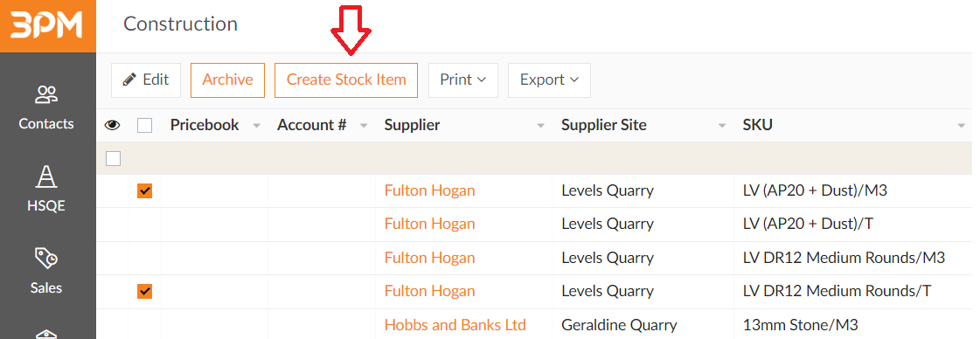Open the Contacts sidebar icon
This screenshot has height=339, width=980.
coord(46,95)
